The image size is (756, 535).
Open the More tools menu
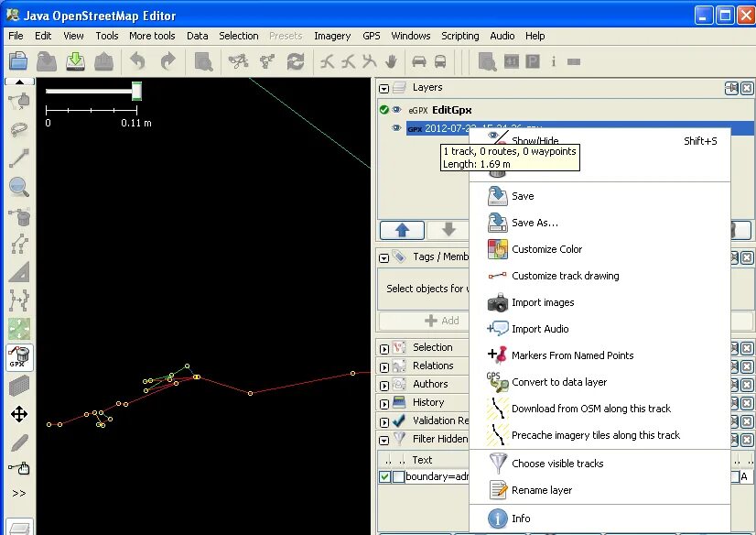152,36
